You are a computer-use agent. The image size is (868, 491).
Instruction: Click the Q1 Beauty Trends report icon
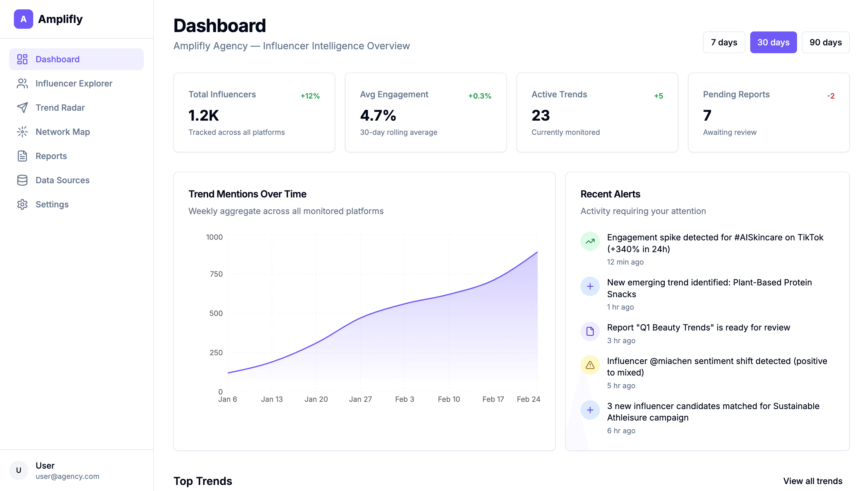(x=590, y=331)
